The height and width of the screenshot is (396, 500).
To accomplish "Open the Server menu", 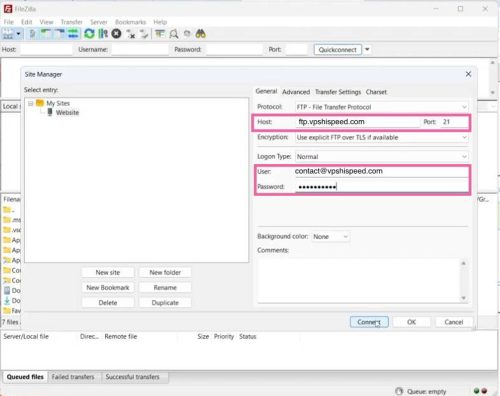I will point(99,22).
